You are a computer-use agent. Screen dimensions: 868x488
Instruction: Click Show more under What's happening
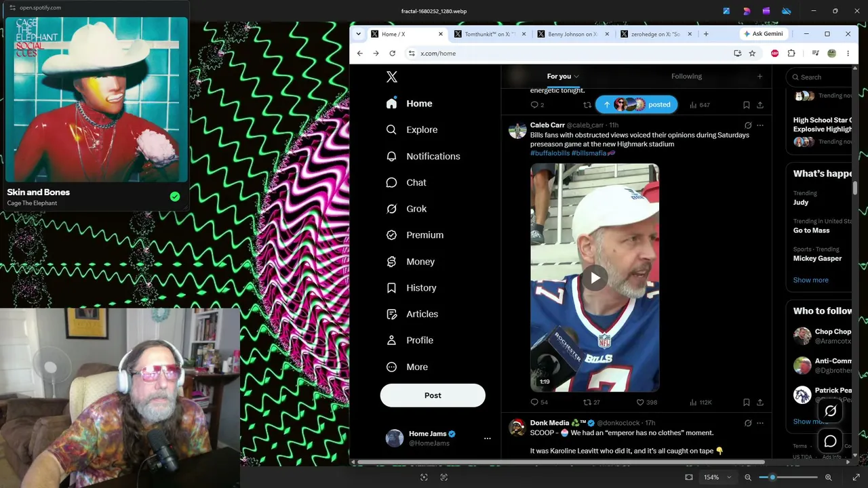coord(811,280)
